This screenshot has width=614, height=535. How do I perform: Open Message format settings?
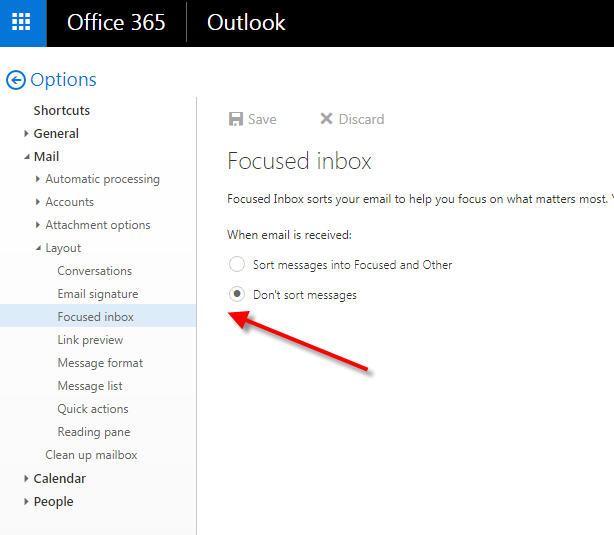(100, 363)
